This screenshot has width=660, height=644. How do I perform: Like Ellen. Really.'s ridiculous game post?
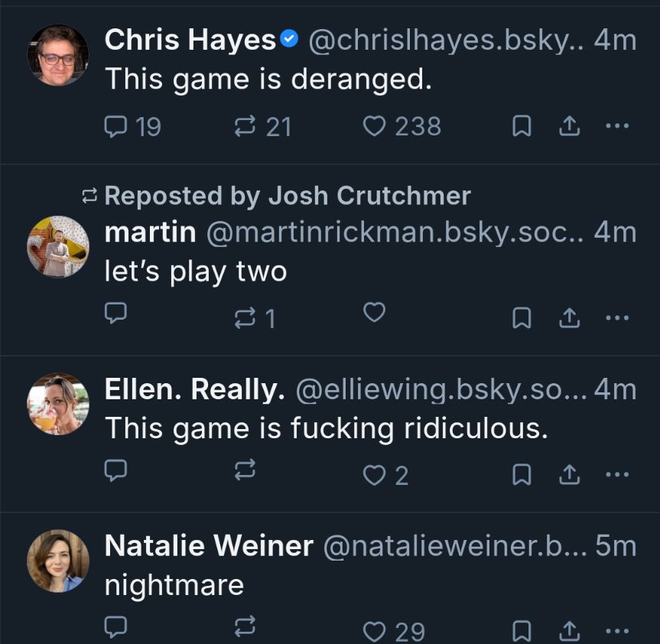coord(373,474)
